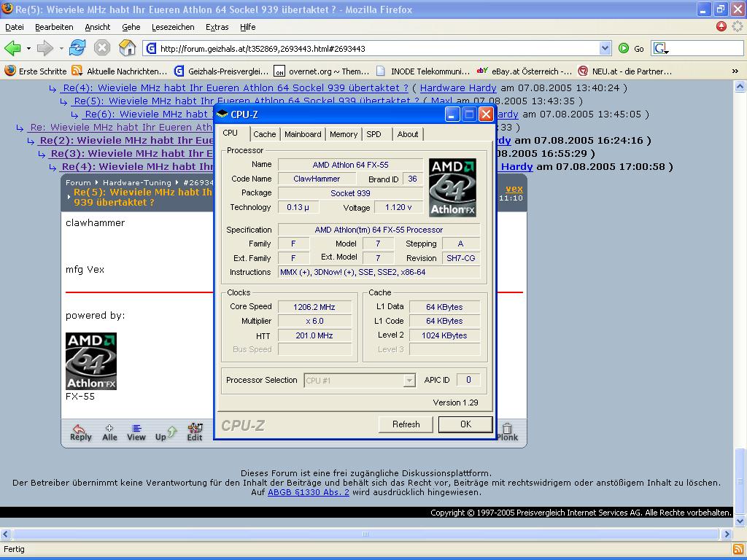Click the Google search input field
This screenshot has height=560, width=747.
(x=708, y=48)
